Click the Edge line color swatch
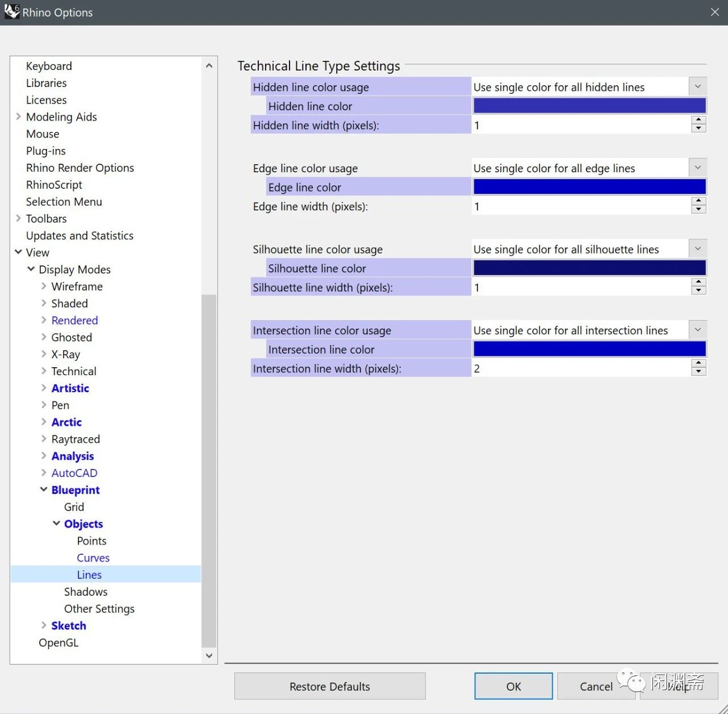The height and width of the screenshot is (714, 728). pos(590,187)
